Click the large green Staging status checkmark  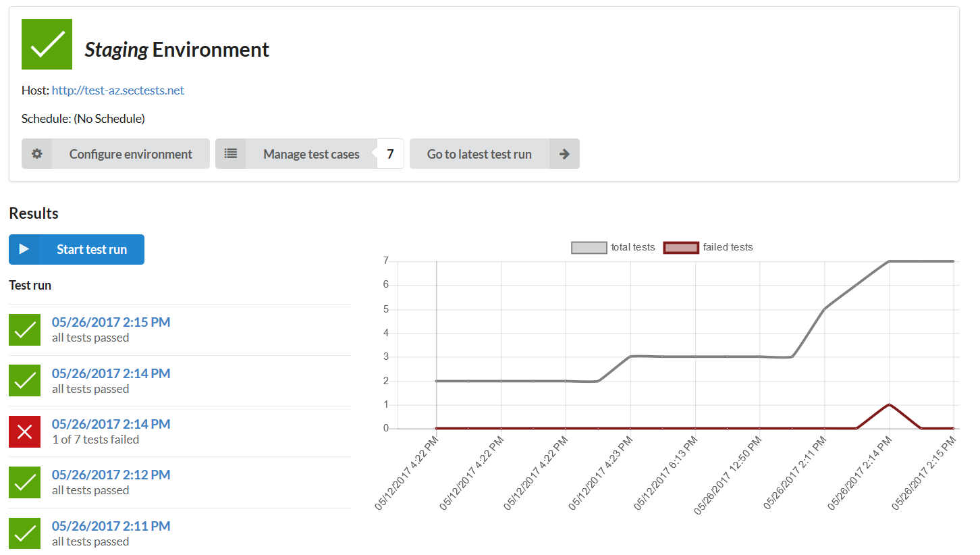[47, 45]
